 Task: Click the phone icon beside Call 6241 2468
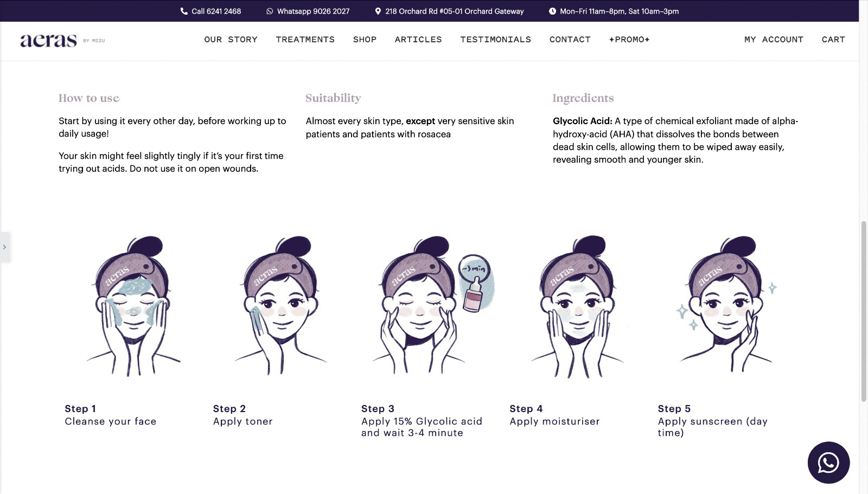click(x=184, y=11)
